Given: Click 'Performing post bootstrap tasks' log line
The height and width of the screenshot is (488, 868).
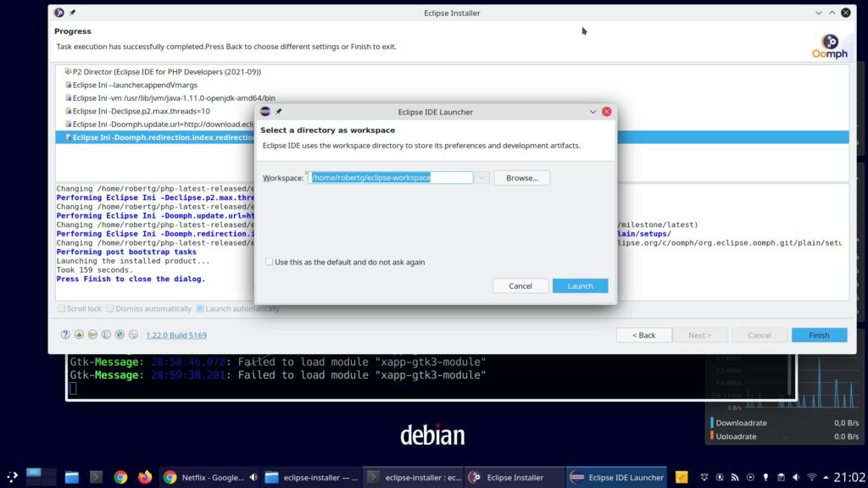Looking at the screenshot, I should pos(126,252).
